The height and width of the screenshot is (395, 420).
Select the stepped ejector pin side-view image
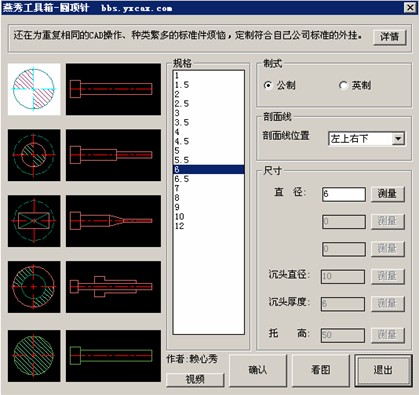click(113, 155)
